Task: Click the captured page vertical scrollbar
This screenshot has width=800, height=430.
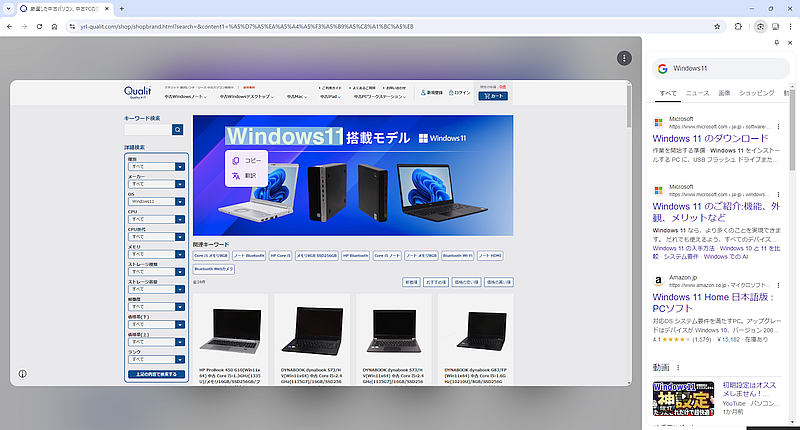Action: (629, 106)
